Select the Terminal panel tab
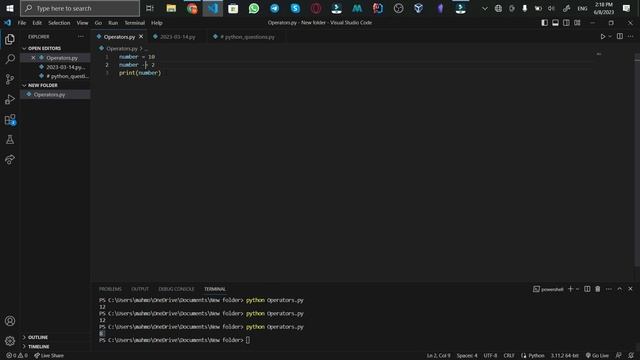This screenshot has width=640, height=360. pos(215,289)
